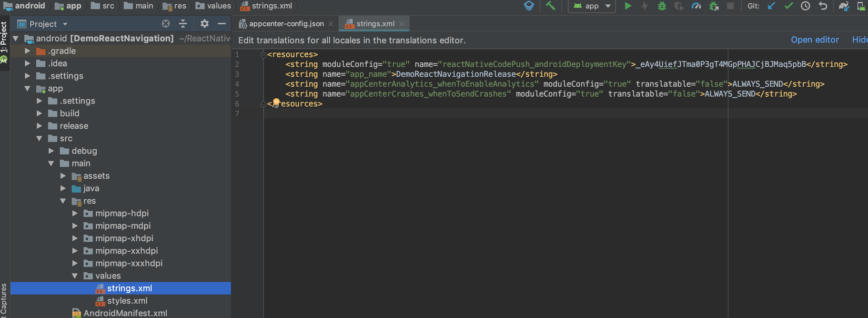
Task: Collapse the android root project node
Action: pyautogui.click(x=16, y=38)
